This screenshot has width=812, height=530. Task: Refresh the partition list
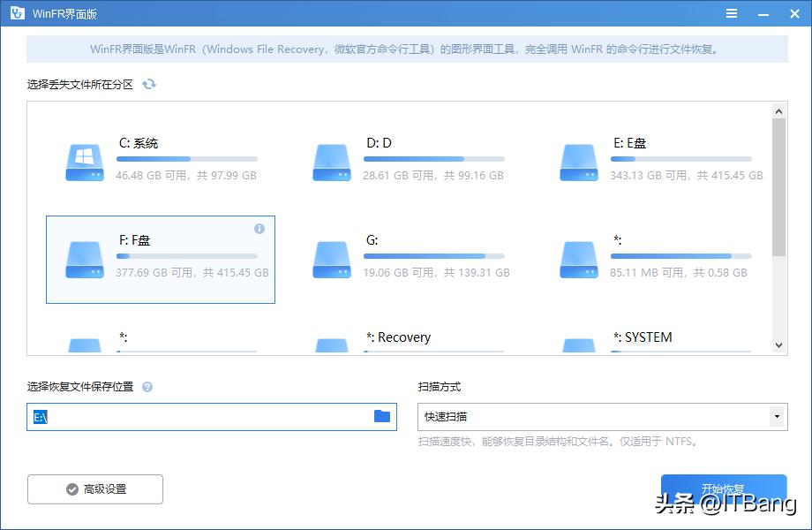[x=148, y=83]
